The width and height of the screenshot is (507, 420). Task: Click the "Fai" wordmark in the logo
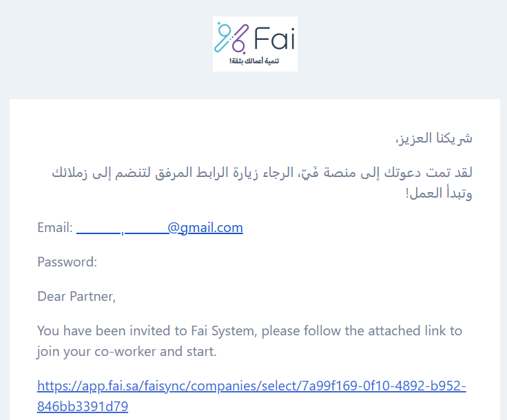(x=275, y=38)
